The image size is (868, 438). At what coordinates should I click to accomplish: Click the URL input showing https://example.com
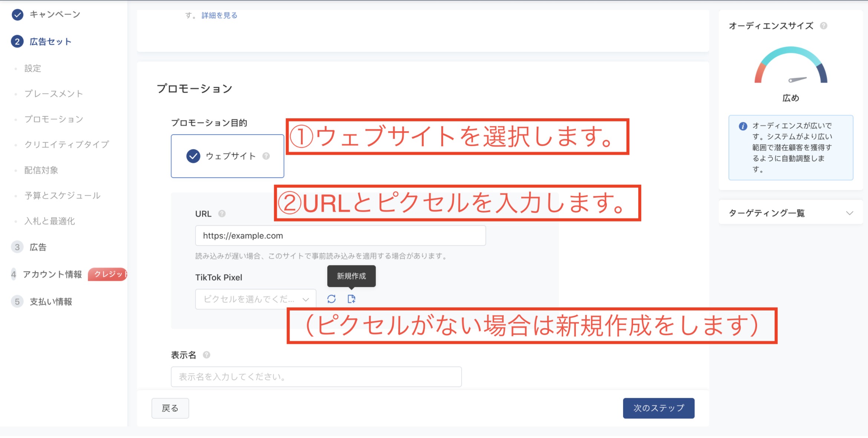tap(340, 235)
